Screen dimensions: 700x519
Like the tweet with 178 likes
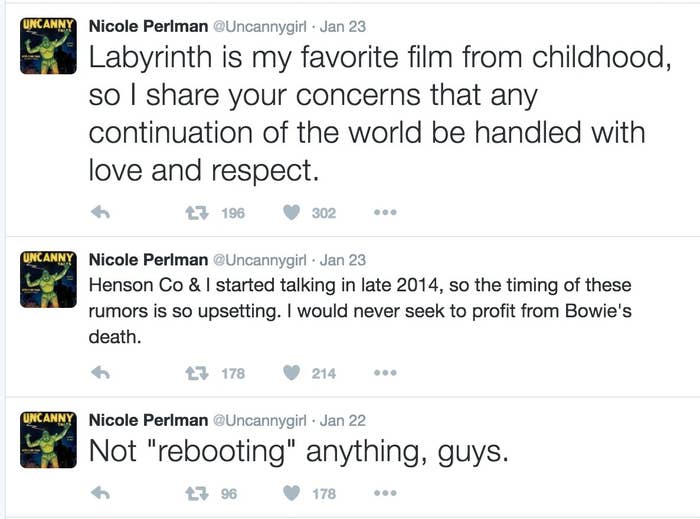coord(292,493)
